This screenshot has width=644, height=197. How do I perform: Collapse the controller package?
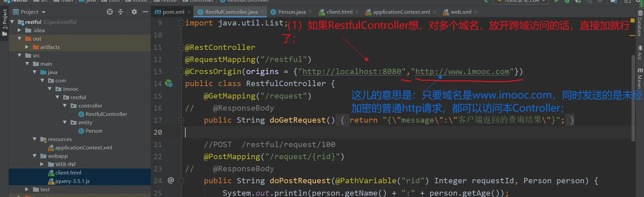click(65, 106)
